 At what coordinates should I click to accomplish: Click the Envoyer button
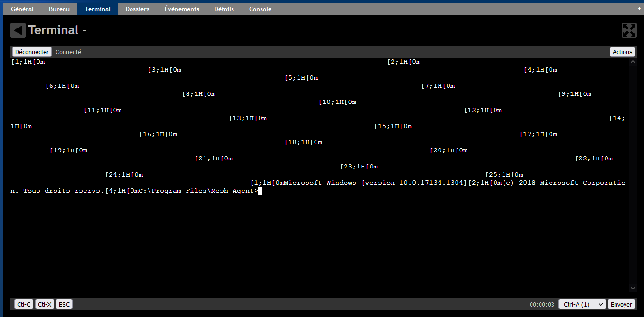(x=621, y=304)
